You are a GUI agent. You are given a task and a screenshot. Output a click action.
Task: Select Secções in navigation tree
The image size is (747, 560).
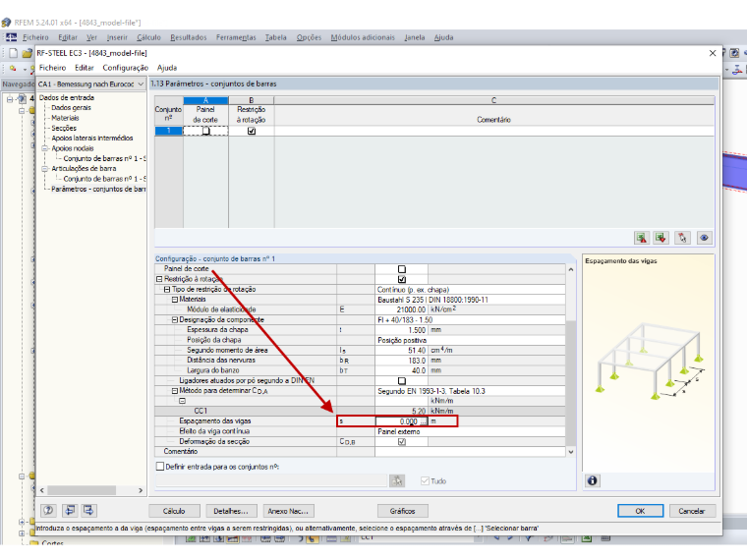pyautogui.click(x=64, y=128)
